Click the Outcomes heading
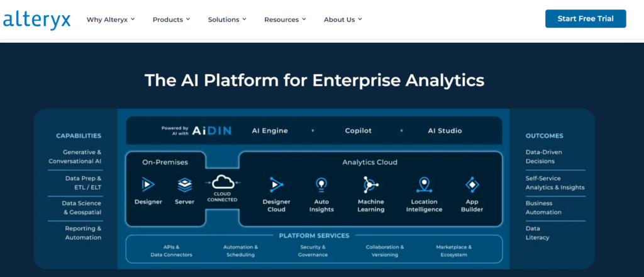644x277 pixels. pyautogui.click(x=544, y=135)
